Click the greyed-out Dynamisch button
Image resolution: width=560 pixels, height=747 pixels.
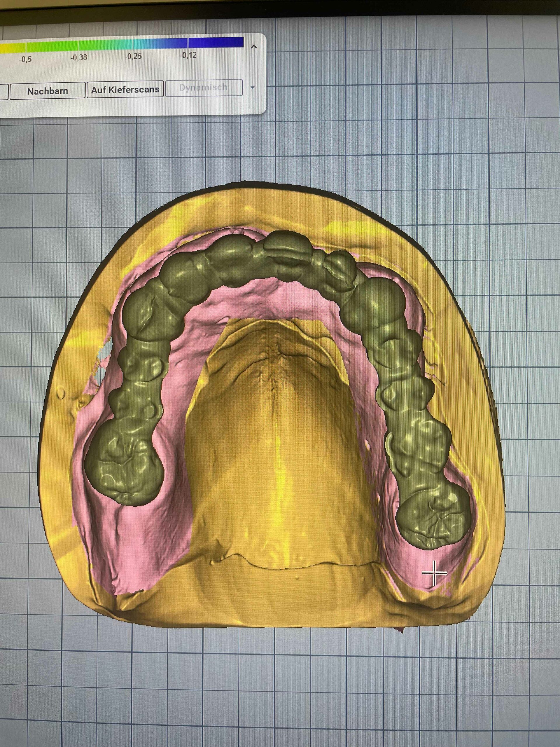click(x=204, y=88)
